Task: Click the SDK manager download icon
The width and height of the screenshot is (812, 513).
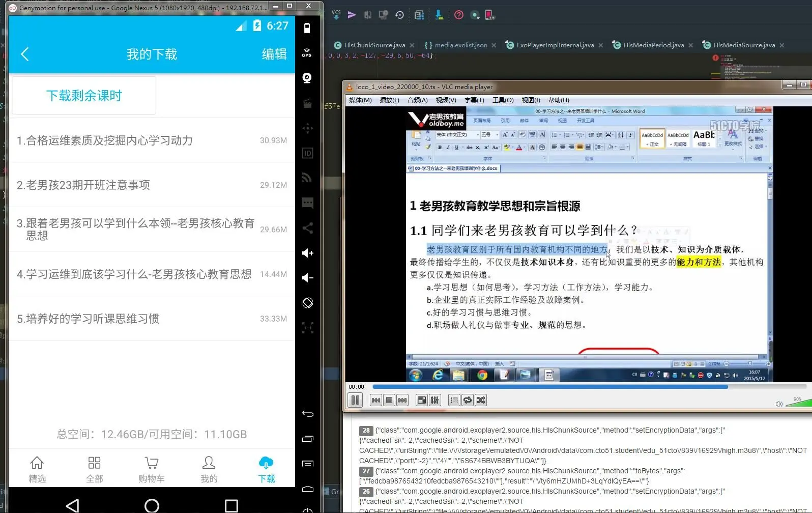Action: [x=439, y=15]
